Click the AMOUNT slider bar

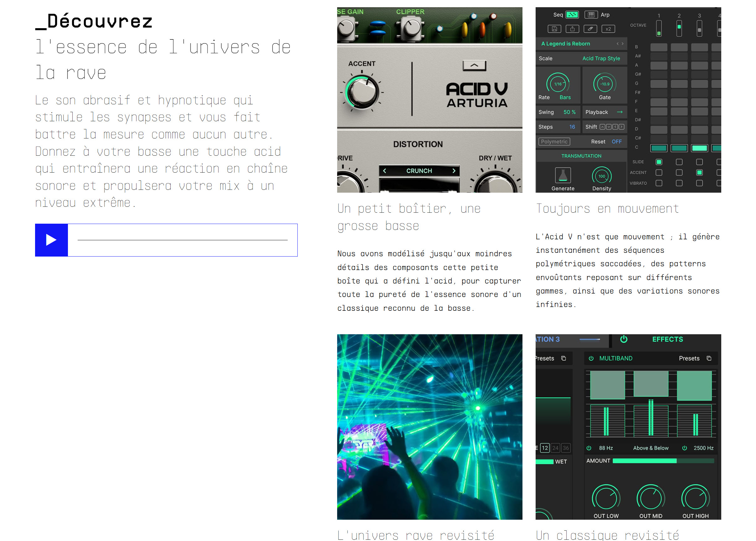[x=663, y=461]
